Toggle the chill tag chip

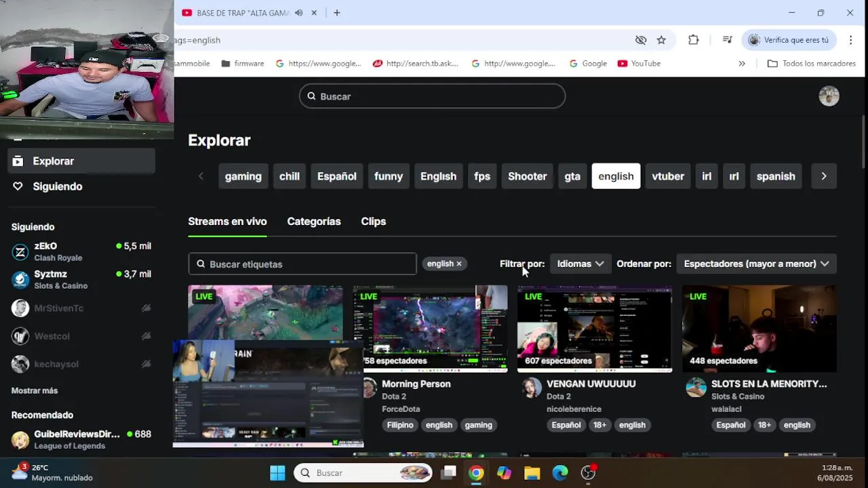[290, 176]
